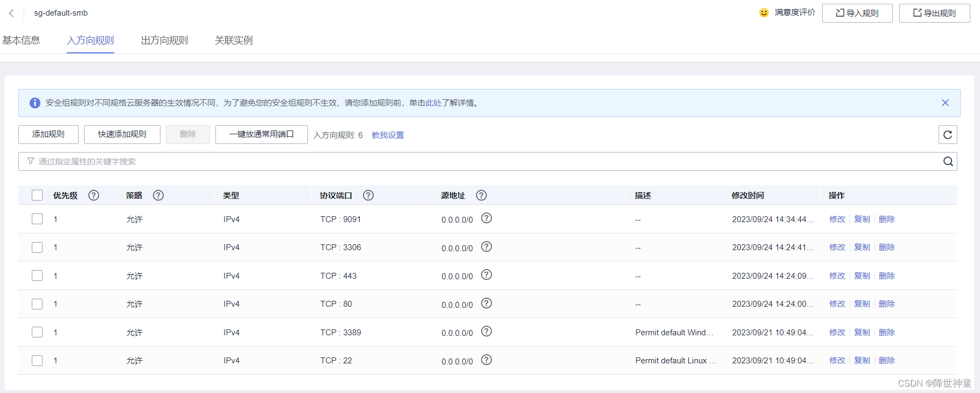Click the greyed 删除 button in the toolbar
Viewport: 980px width, 393px height.
[188, 134]
